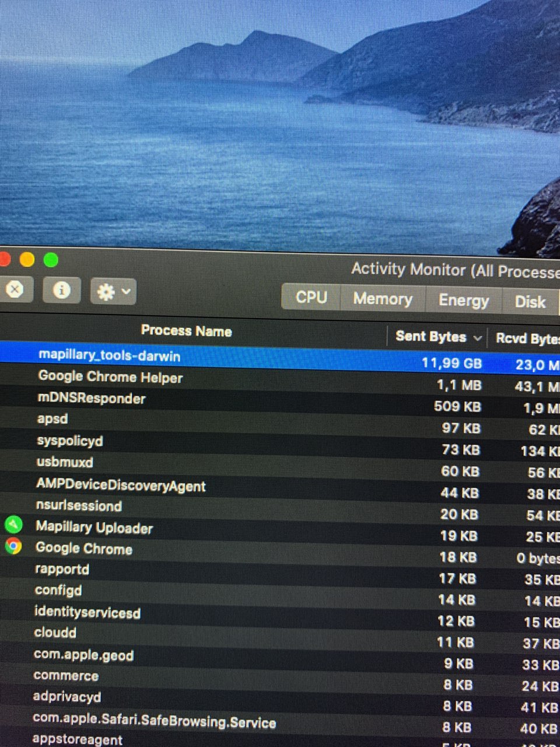This screenshot has height=747, width=560.
Task: Switch to the Energy tab
Action: (464, 301)
